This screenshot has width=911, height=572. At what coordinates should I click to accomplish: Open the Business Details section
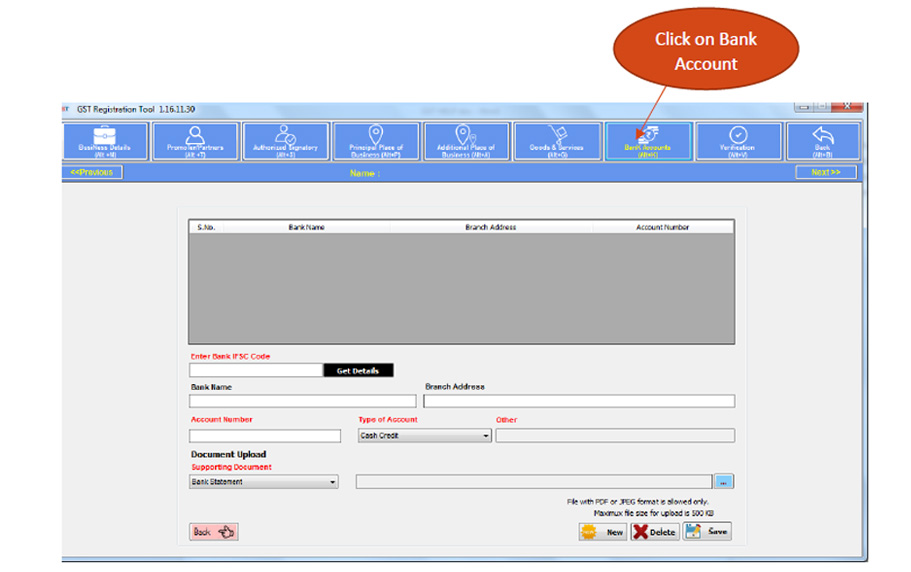pos(104,141)
